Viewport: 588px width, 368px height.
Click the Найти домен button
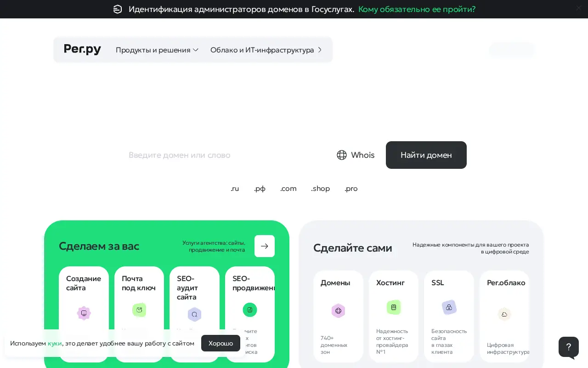point(426,155)
